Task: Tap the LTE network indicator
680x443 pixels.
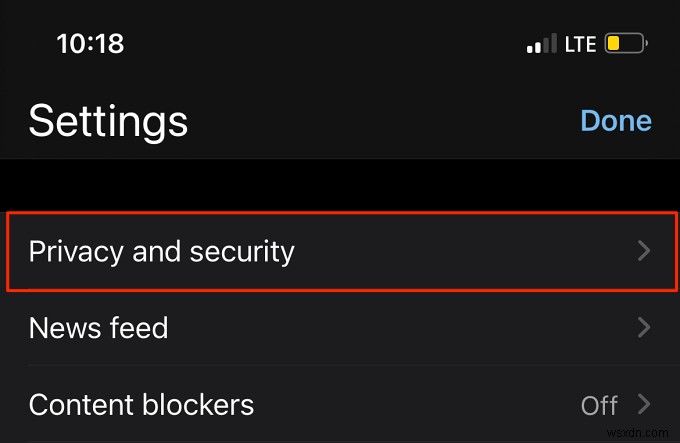Action: click(580, 44)
